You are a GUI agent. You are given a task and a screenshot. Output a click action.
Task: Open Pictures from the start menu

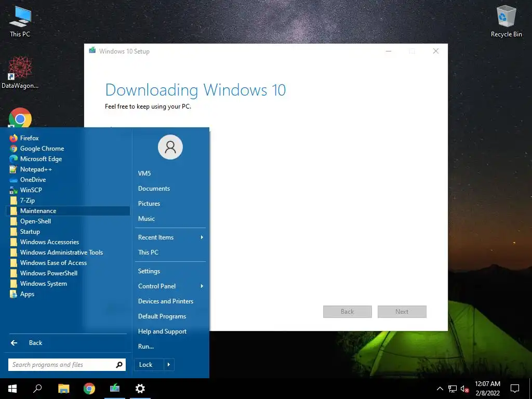pyautogui.click(x=149, y=204)
